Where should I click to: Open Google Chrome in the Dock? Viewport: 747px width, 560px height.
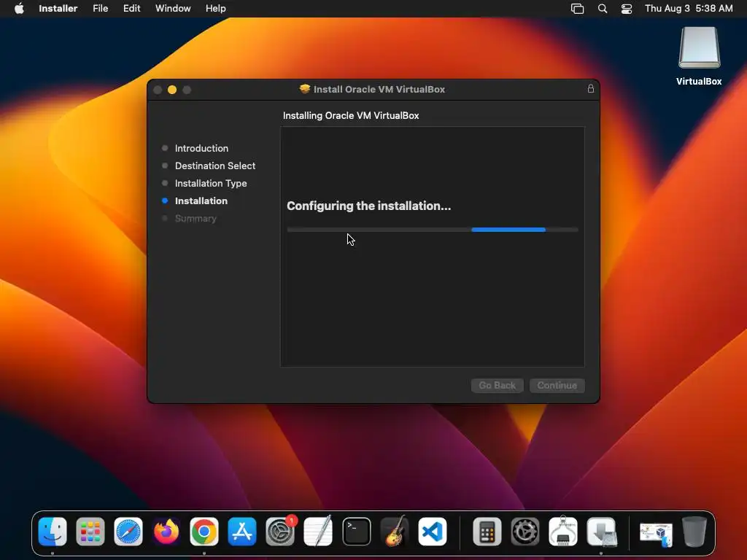204,532
